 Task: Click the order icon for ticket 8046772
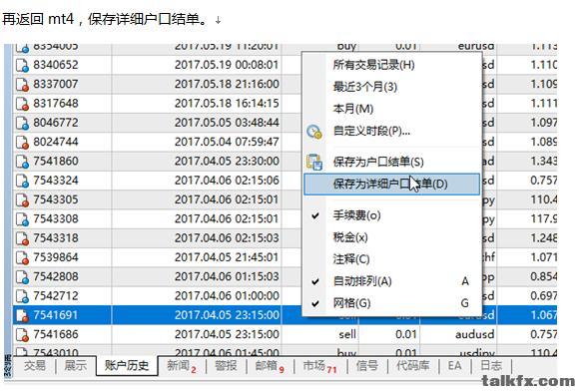(x=22, y=123)
